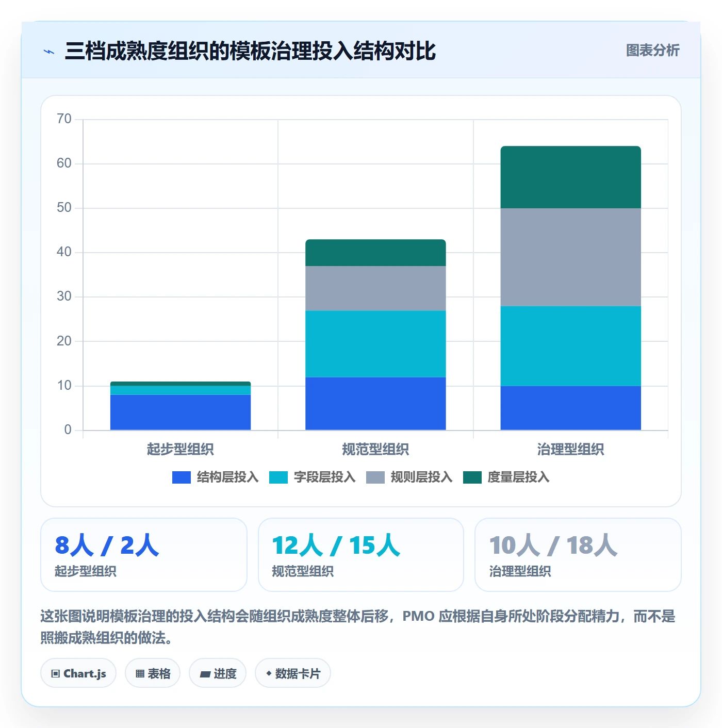Click the Chart.js tag chip
This screenshot has width=722, height=728.
(x=78, y=673)
